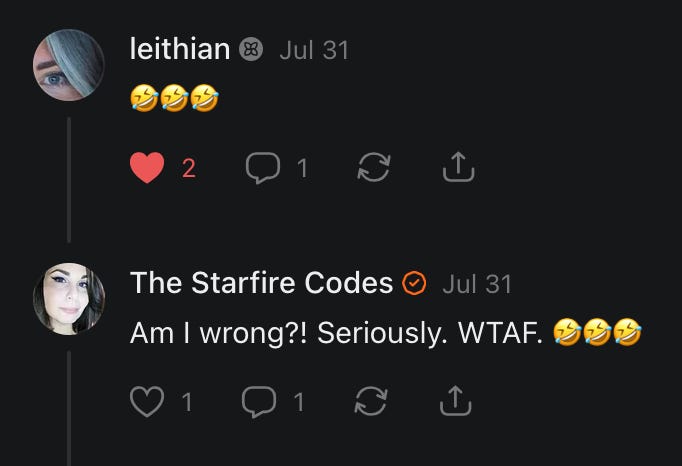
Task: Collapse thread line below Starfire Codes avatar
Action: pos(69,408)
